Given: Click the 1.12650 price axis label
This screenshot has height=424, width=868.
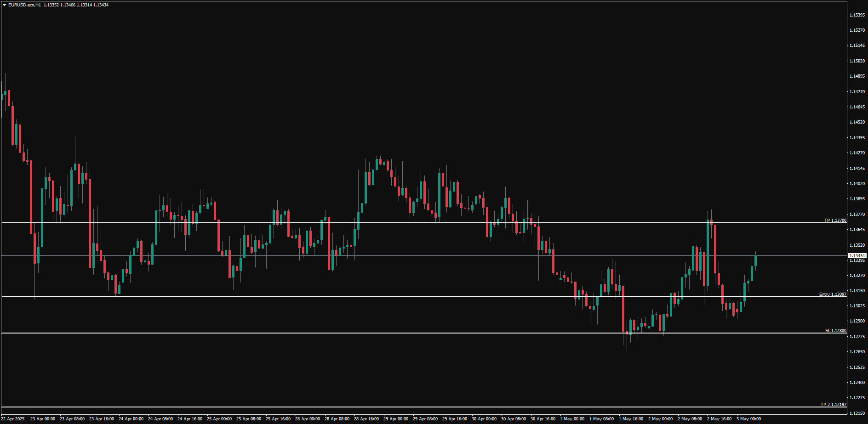Looking at the screenshot, I should (x=857, y=352).
